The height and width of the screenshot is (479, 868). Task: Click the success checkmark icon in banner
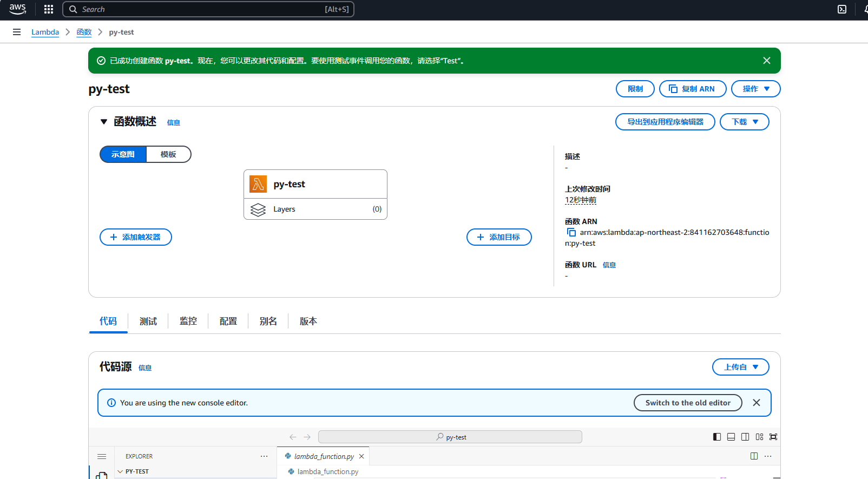click(x=101, y=61)
